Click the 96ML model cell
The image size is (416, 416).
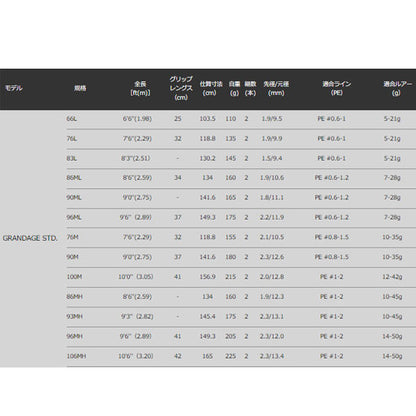pos(74,218)
